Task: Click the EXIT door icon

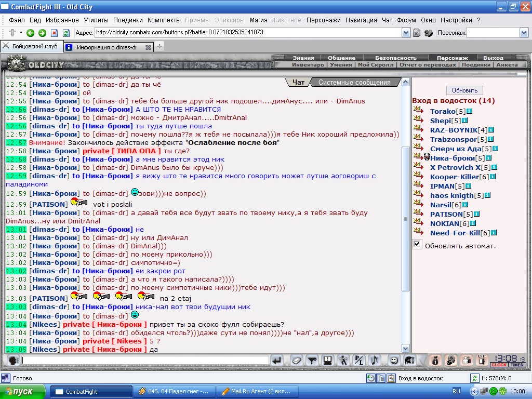Action: [482, 361]
